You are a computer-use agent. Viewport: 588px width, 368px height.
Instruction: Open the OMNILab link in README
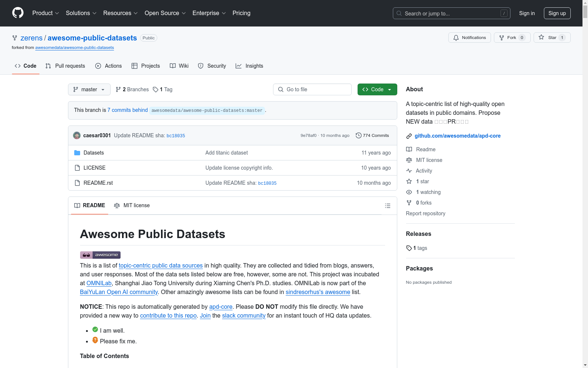99,283
